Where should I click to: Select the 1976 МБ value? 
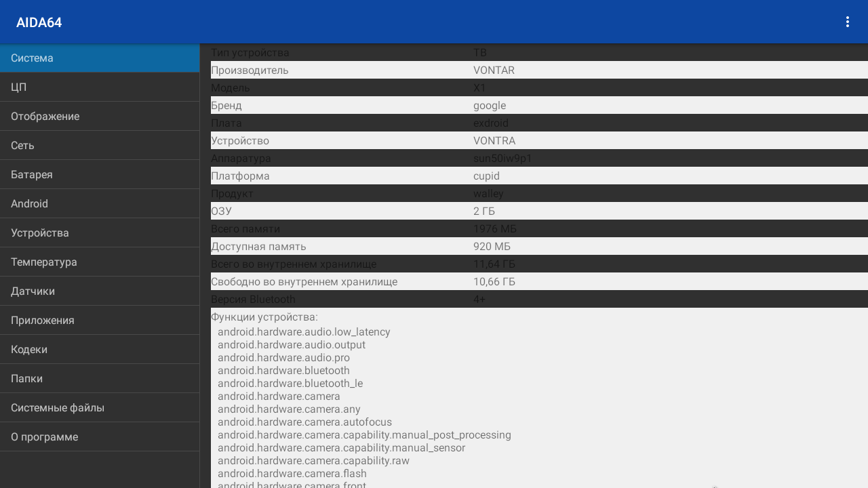pyautogui.click(x=495, y=229)
